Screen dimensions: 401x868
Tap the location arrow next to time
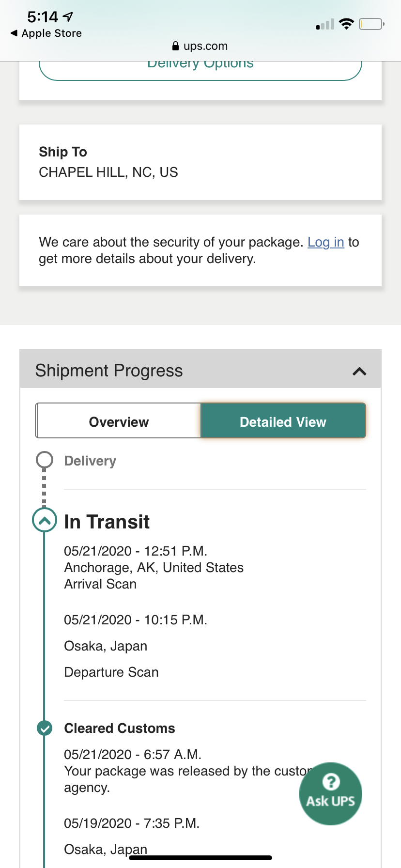point(68,17)
